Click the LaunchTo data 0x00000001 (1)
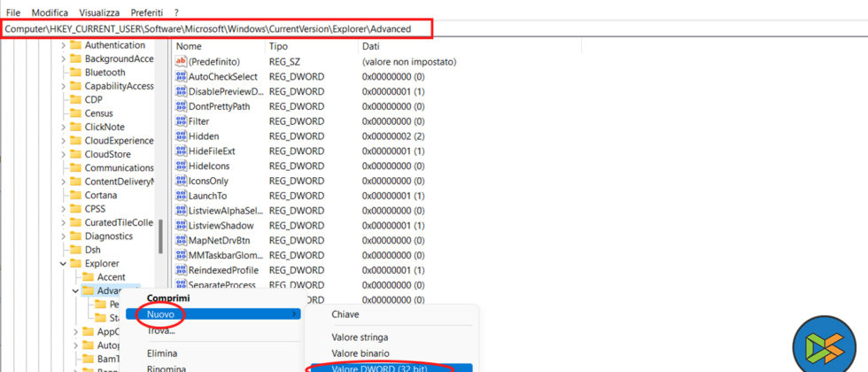The image size is (868, 372). (x=393, y=196)
